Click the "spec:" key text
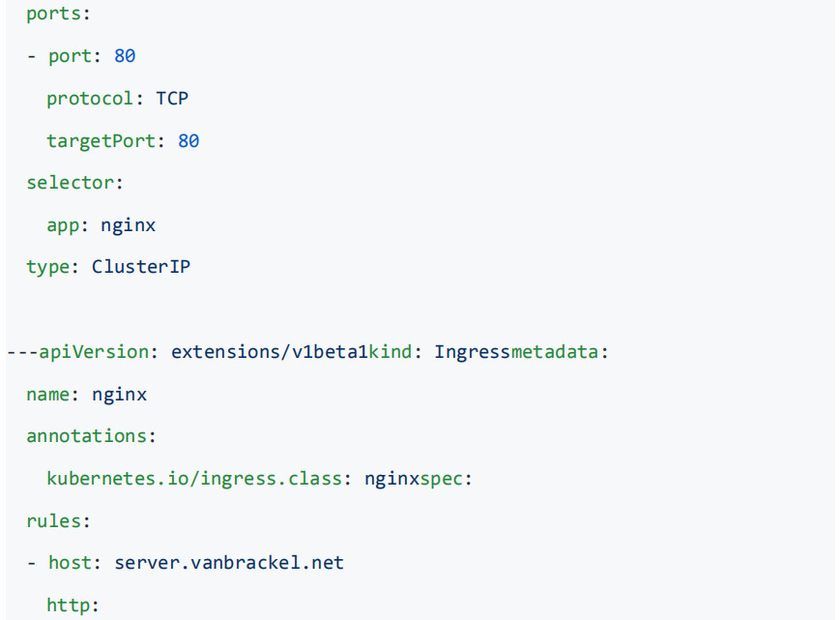The image size is (840, 620). click(446, 479)
